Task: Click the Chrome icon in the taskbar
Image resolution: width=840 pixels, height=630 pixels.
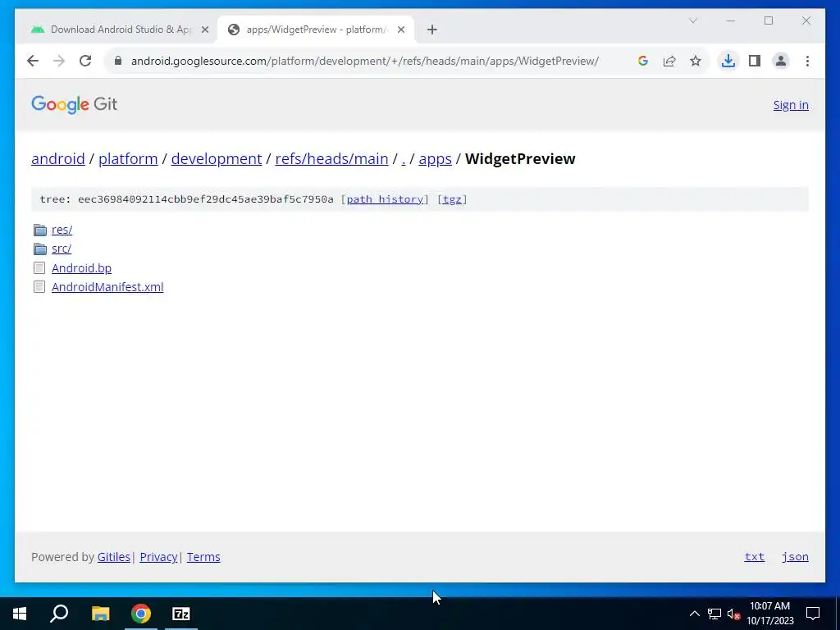Action: (141, 614)
